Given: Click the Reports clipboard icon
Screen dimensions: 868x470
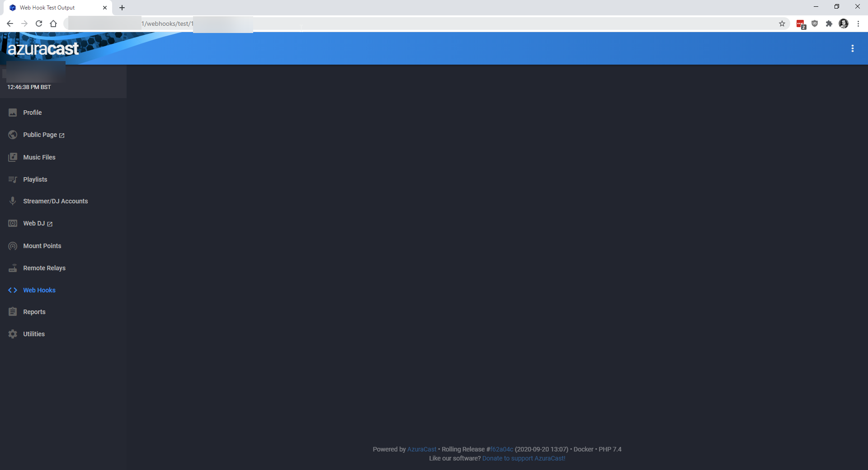Looking at the screenshot, I should pos(13,312).
